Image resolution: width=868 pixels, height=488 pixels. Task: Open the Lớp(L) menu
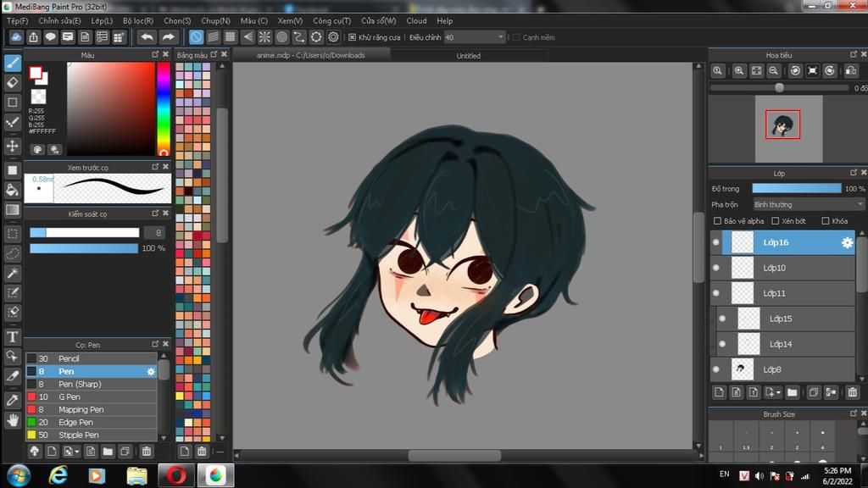coord(102,20)
